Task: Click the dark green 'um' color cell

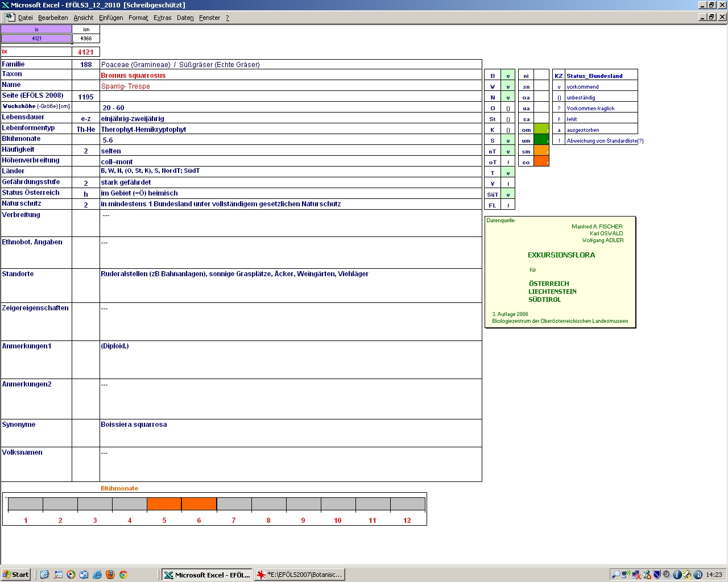Action: (541, 140)
